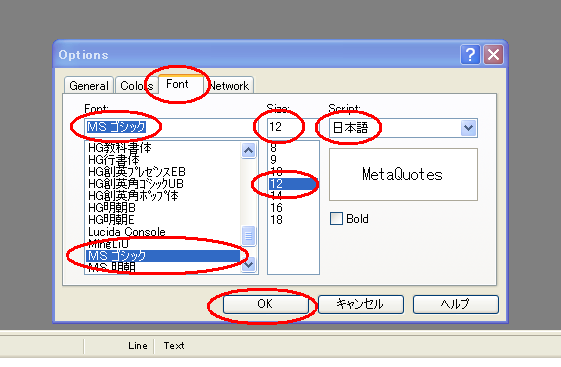The width and height of the screenshot is (561, 367).
Task: Choose size 12 in size list
Action: point(293,184)
